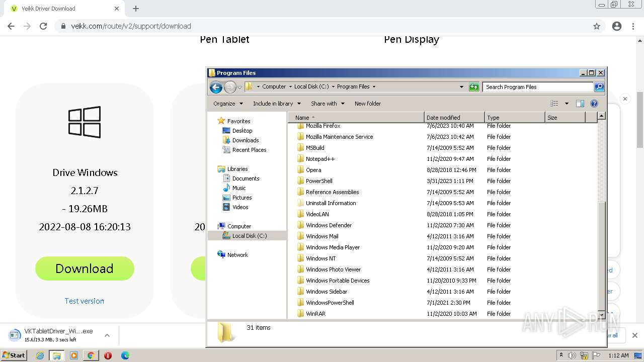Screen dimensions: 644x362
Task: Click New folder in toolbar
Action: (368, 104)
